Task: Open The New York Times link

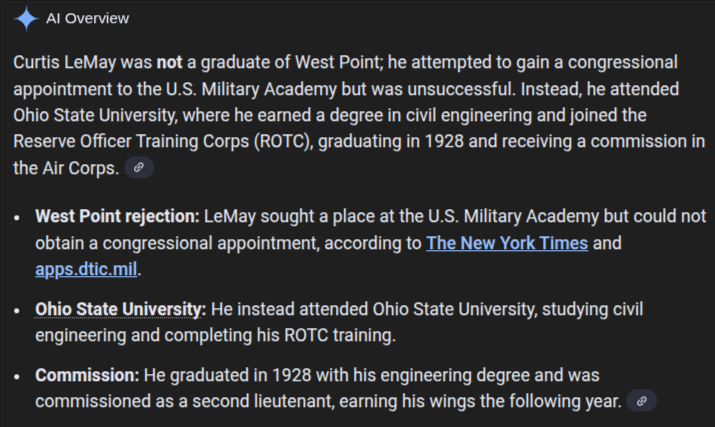Action: 507,243
